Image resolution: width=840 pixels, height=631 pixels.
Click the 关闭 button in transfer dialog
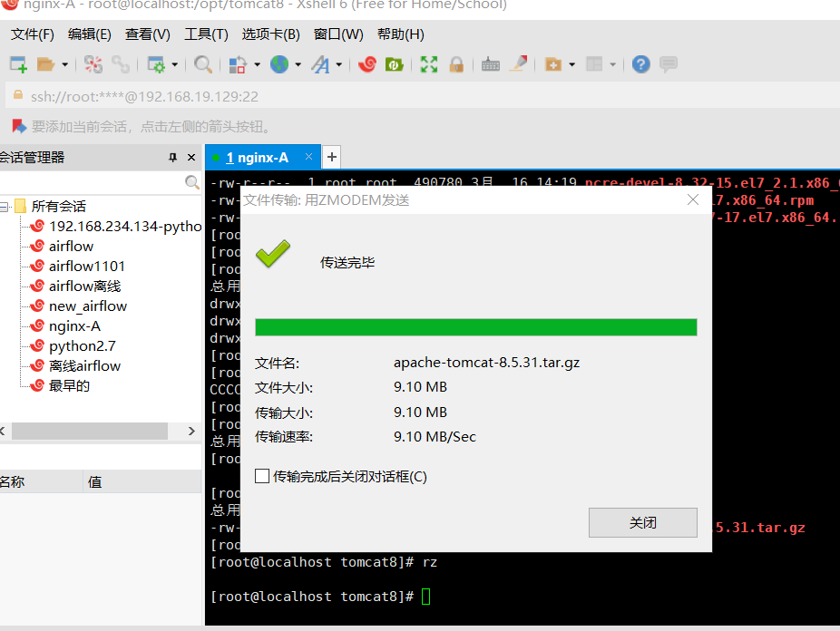643,522
